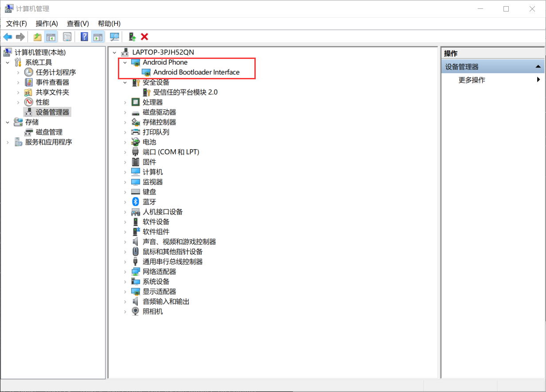Click the Up one level folder icon

[x=37, y=37]
